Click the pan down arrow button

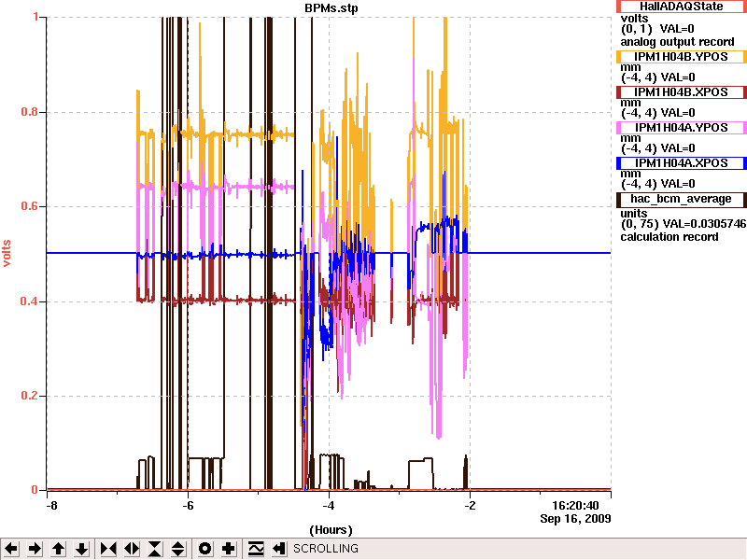tap(81, 549)
